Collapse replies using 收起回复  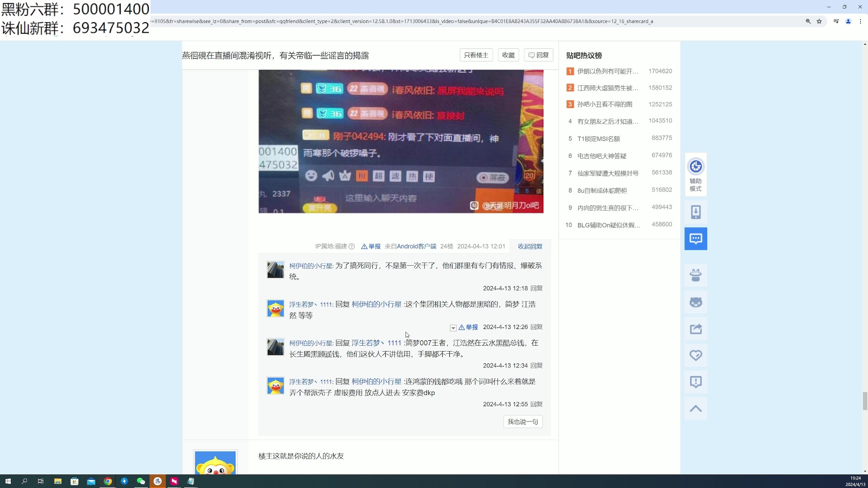pos(530,246)
